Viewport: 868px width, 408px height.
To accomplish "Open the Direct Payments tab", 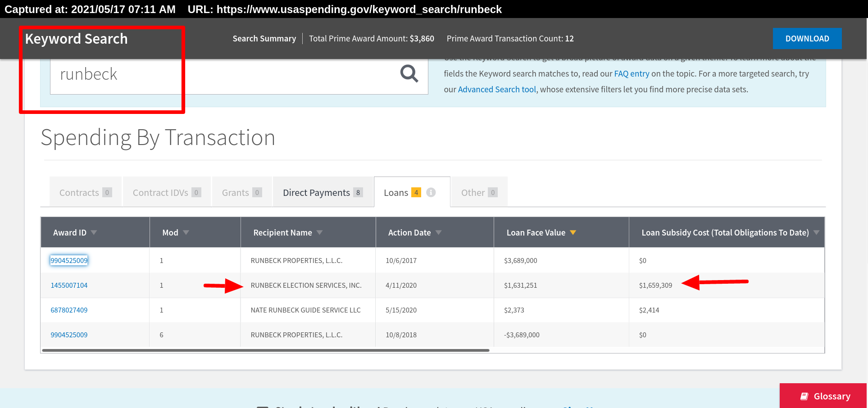I will click(x=323, y=192).
